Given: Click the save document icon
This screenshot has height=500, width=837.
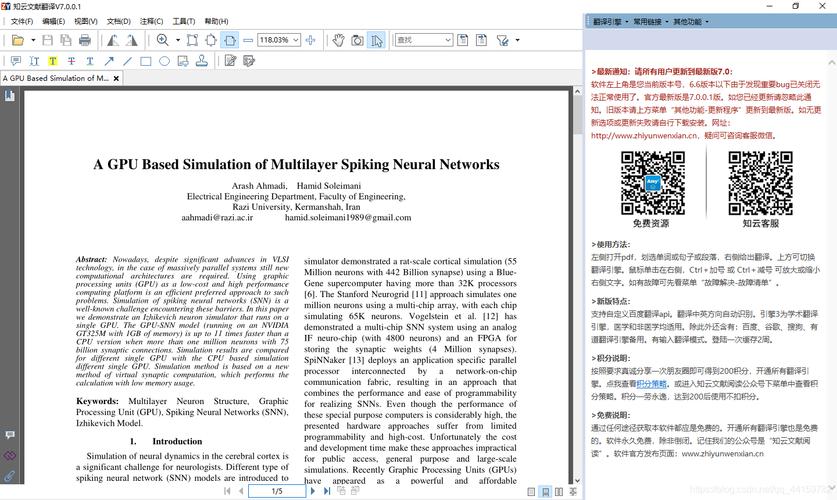Looking at the screenshot, I should [48, 40].
